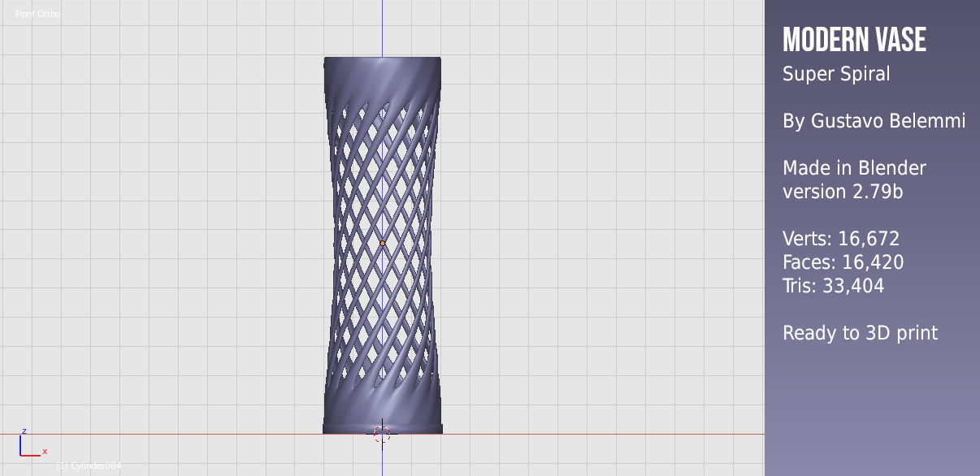Click the "Ready to 3D print" text
The image size is (980, 476).
(x=860, y=333)
